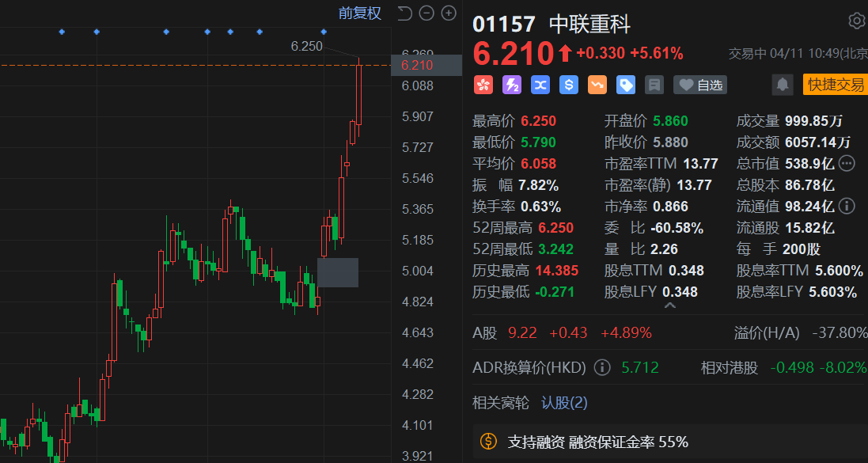Screen dimensions: 868x463
Task: Click info icon next to ADR换算价(HKD)
Action: 602,367
